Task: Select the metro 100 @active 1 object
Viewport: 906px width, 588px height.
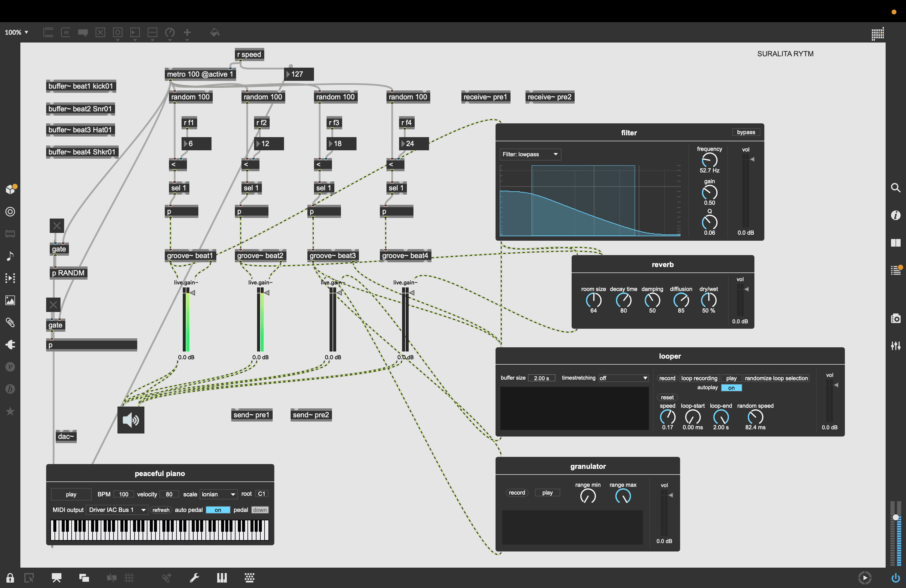Action: (200, 74)
